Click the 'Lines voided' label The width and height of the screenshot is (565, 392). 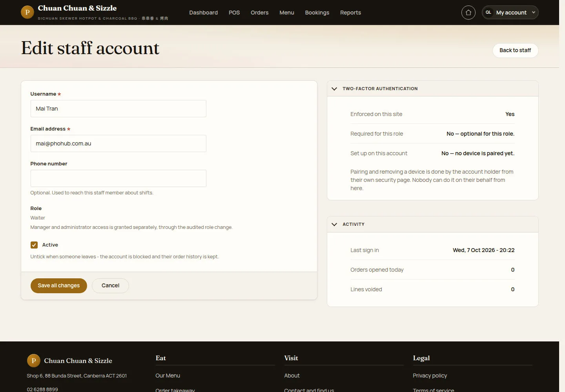366,289
